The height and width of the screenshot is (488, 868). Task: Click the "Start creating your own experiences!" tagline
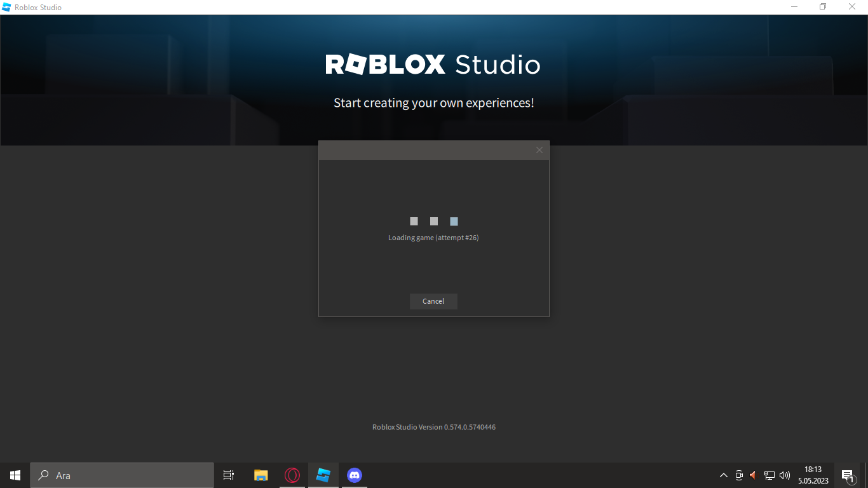click(x=434, y=103)
